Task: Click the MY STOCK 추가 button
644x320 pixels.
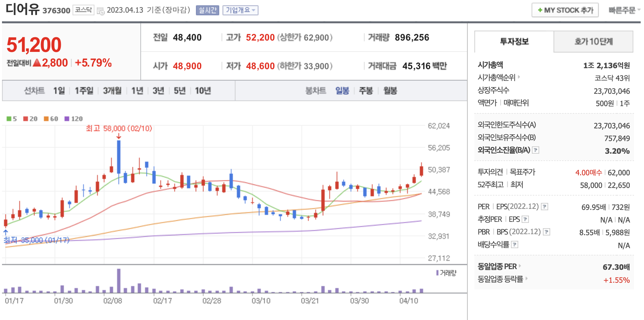Action: coord(565,10)
